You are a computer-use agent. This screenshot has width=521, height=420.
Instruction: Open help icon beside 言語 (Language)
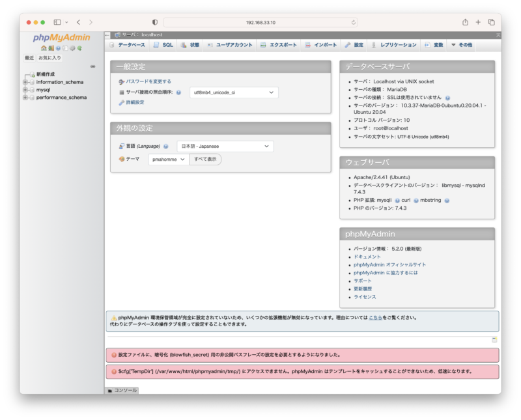coord(166,147)
